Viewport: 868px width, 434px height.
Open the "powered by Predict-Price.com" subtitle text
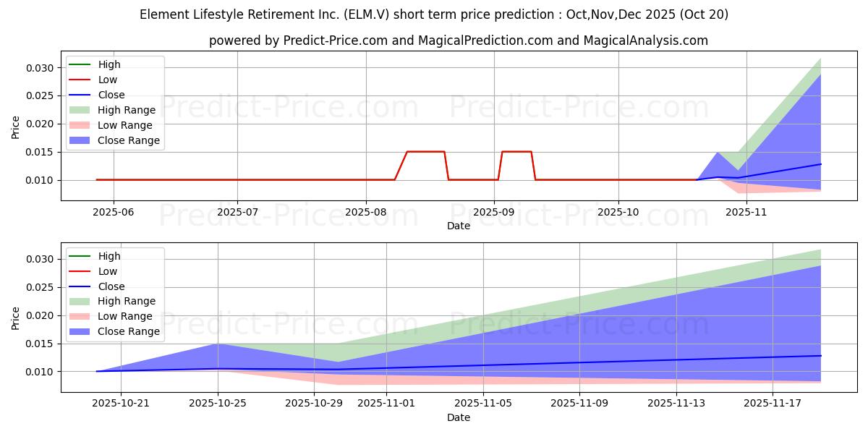pyautogui.click(x=459, y=41)
